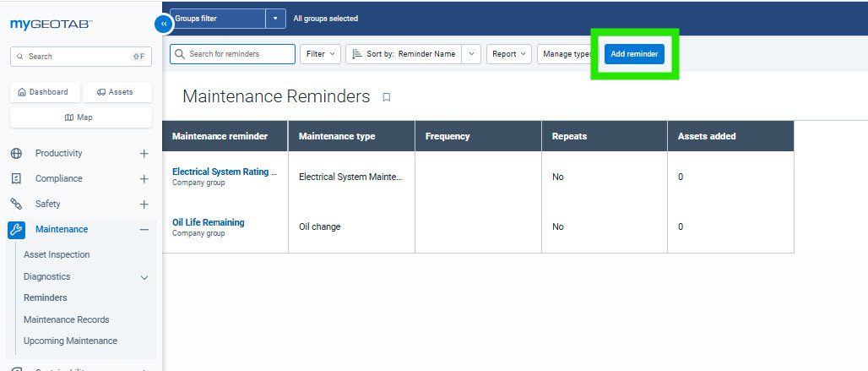Click the Search for reminders field
868x371 pixels.
point(233,54)
